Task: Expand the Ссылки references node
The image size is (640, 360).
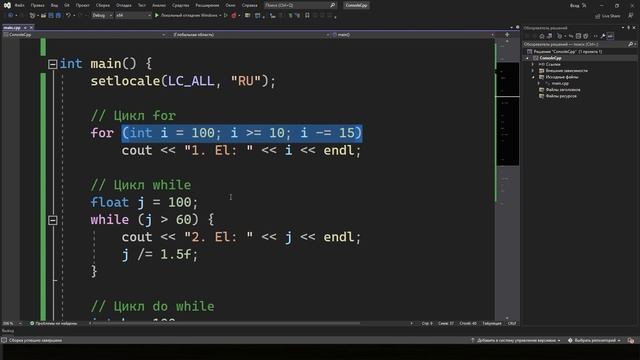Action: coord(533,64)
